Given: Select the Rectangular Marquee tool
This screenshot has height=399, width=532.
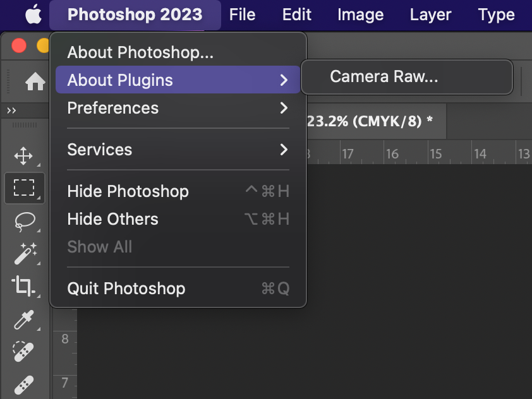Looking at the screenshot, I should point(24,188).
